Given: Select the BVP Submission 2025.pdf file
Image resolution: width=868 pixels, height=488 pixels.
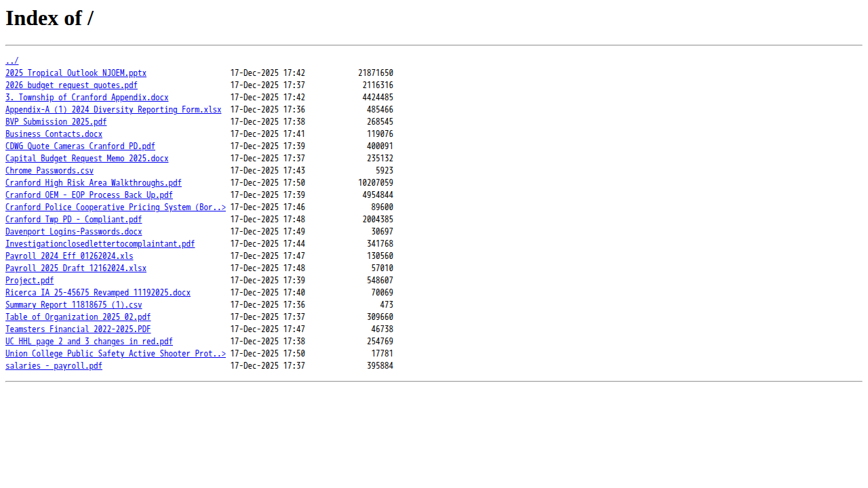Looking at the screenshot, I should 56,122.
